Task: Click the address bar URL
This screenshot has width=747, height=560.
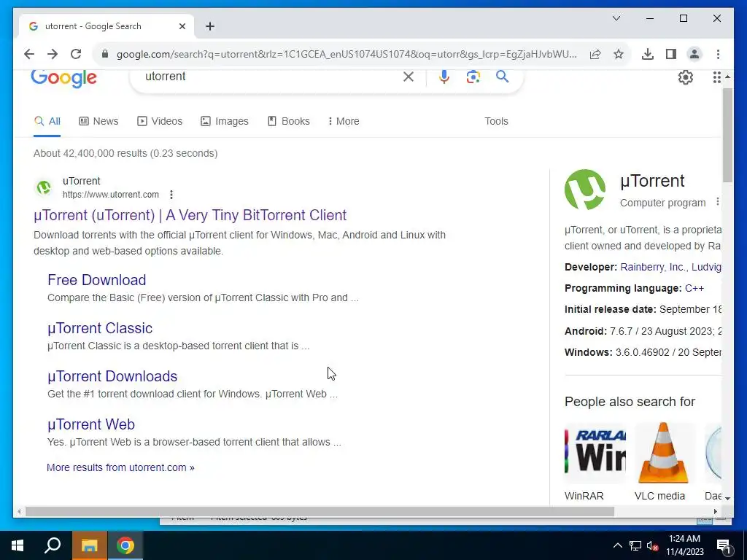Action: (x=347, y=54)
